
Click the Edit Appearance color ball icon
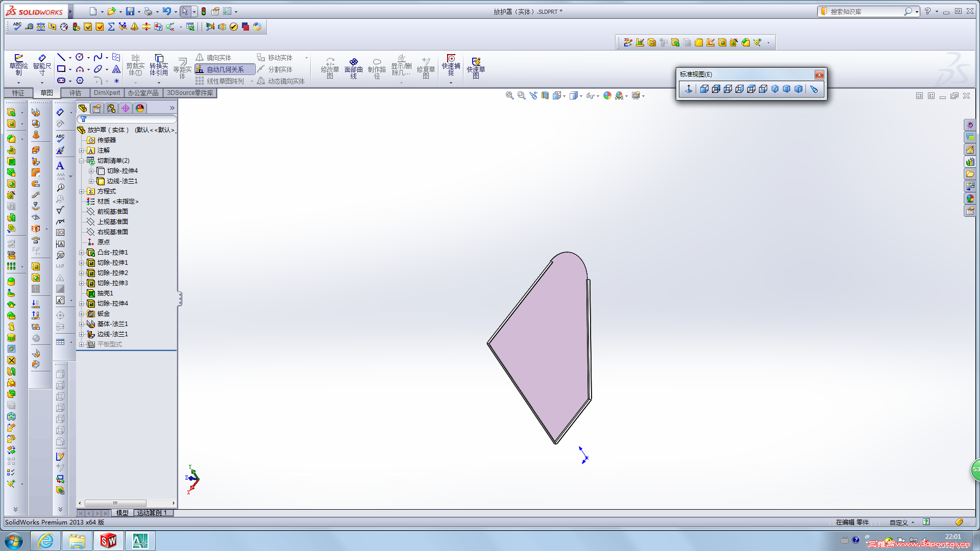(607, 95)
